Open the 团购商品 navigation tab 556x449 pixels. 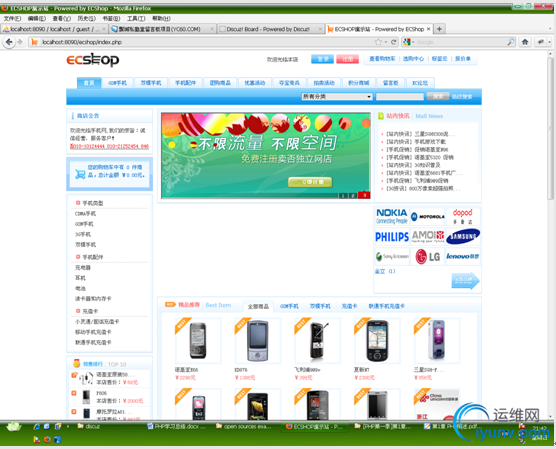pos(220,83)
